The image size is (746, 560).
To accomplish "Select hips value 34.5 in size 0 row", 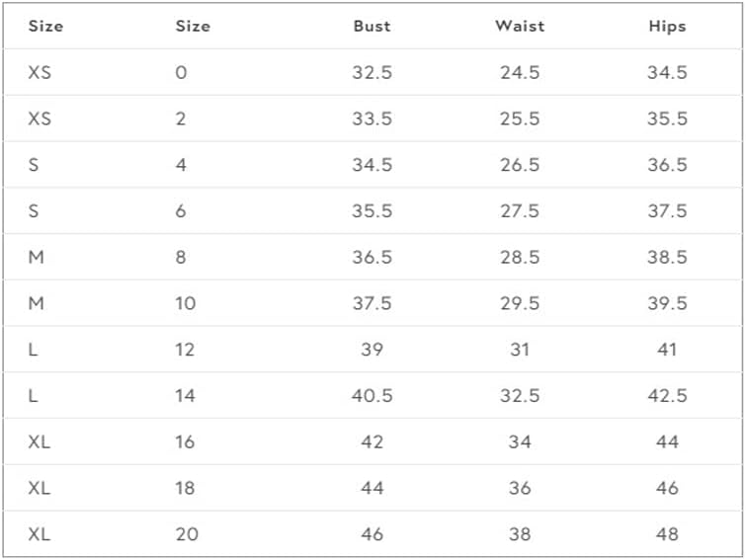I will click(667, 73).
